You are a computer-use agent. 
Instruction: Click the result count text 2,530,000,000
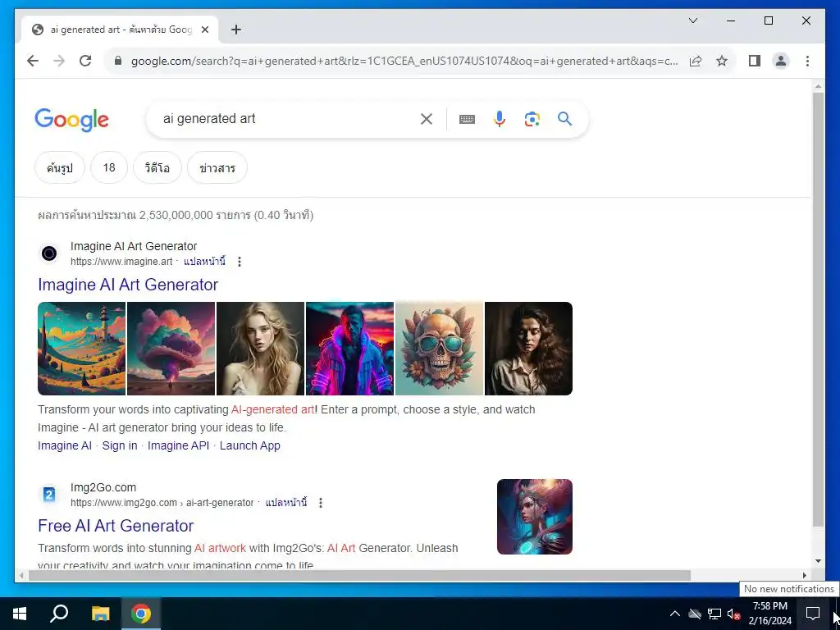click(x=176, y=216)
